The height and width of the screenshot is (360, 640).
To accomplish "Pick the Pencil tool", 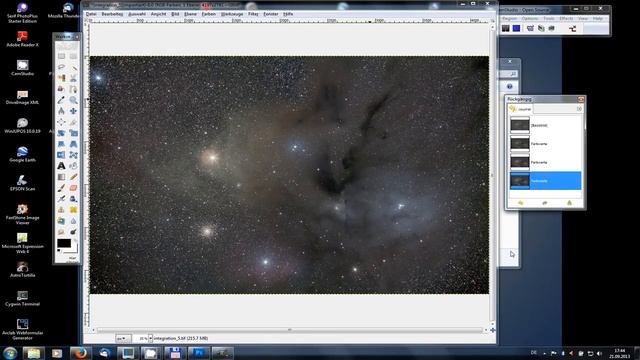I will click(73, 177).
